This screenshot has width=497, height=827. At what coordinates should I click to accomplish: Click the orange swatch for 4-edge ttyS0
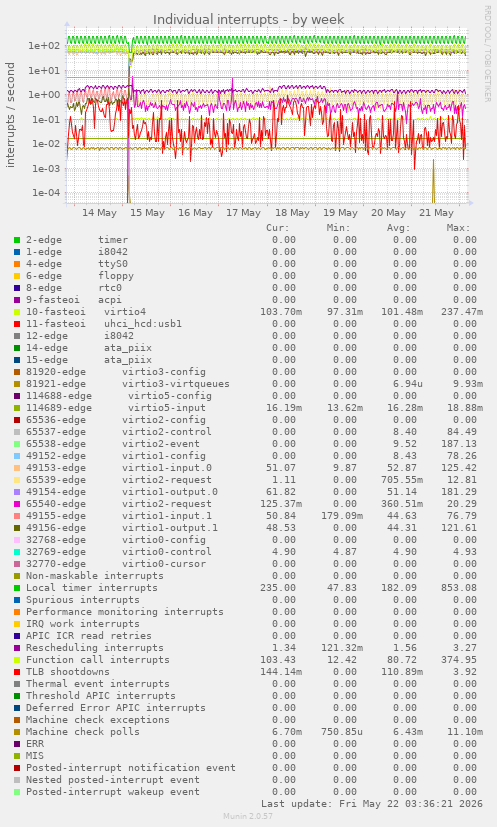[17, 264]
